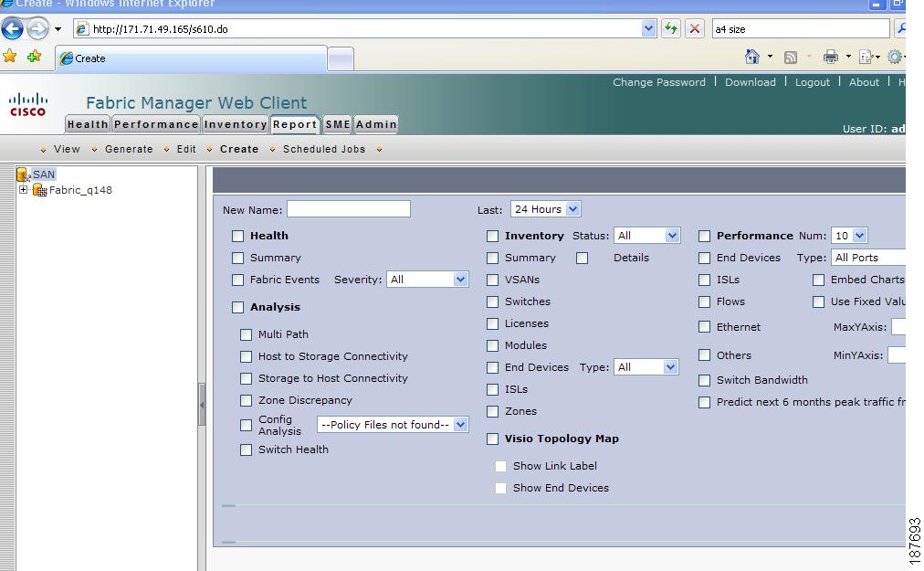Open the Print icon

coord(829,56)
